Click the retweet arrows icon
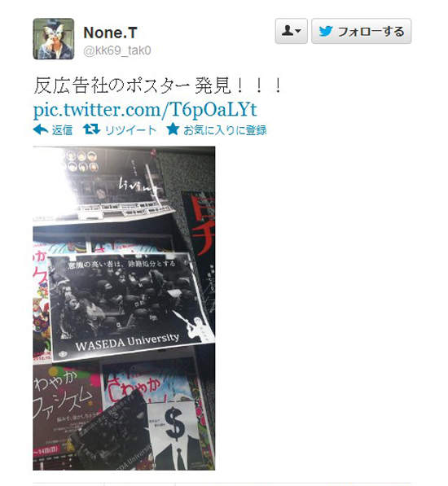The width and height of the screenshot is (448, 486). pos(91,129)
